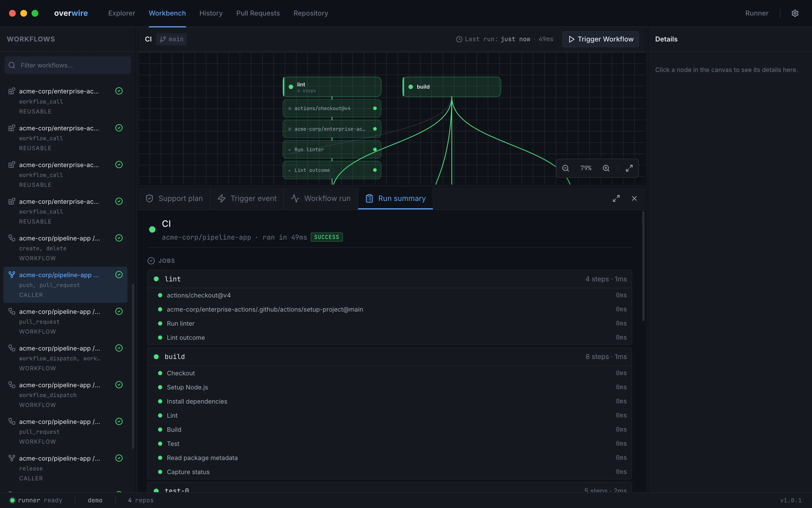Viewport: 812px width, 508px height.
Task: Click the clock icon beside Last run
Action: 459,39
